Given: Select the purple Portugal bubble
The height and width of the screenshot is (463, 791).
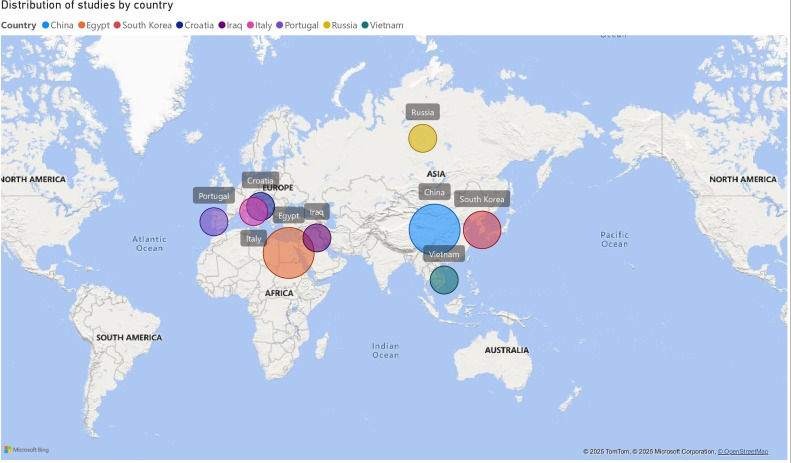Looking at the screenshot, I should [x=214, y=221].
